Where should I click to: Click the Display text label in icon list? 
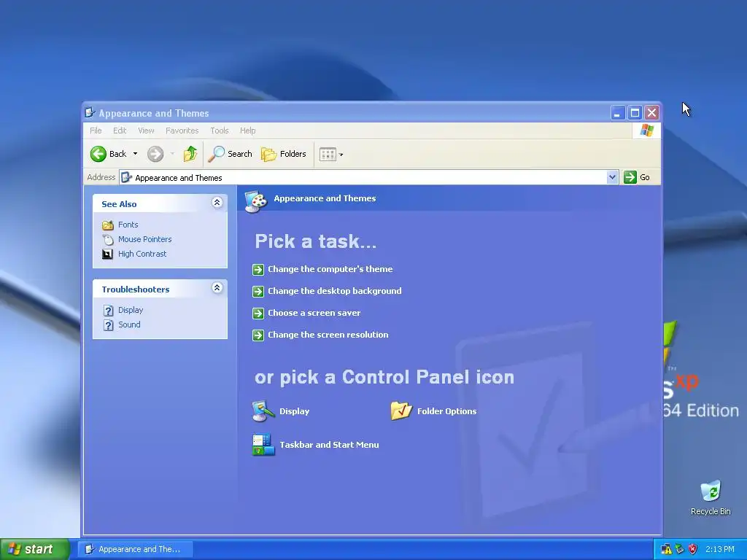(x=295, y=411)
